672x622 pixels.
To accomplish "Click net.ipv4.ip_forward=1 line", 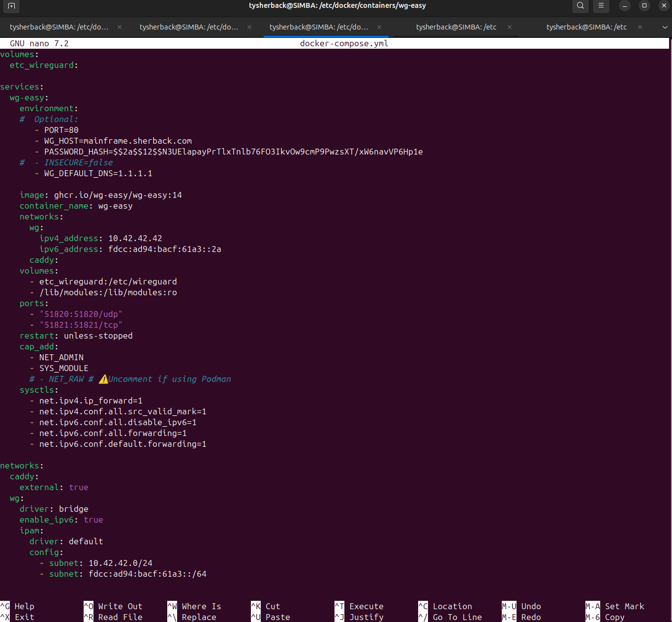I will point(86,401).
